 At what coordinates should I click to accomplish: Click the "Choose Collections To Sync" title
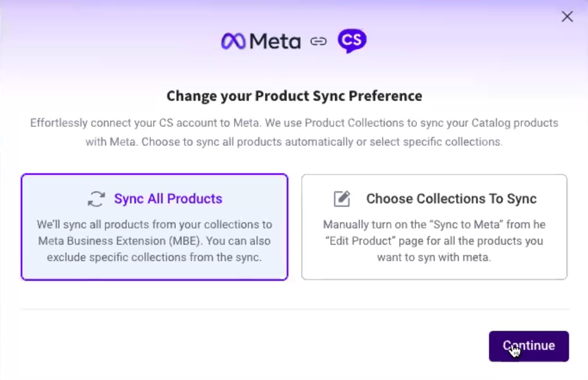[451, 199]
